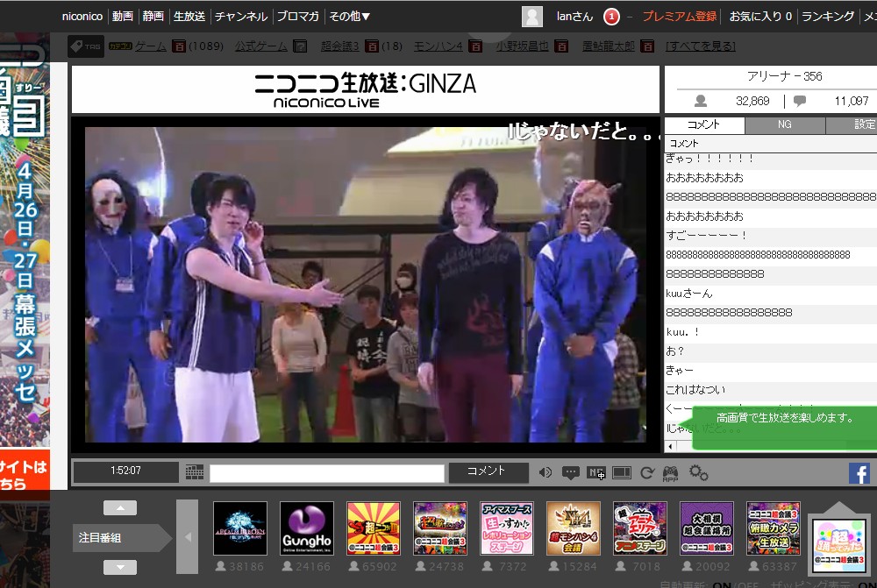
Task: Open the 公式ゲーム tag
Action: (261, 46)
